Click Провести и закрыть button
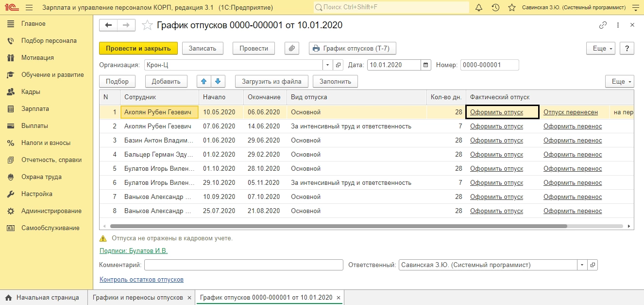Image resolution: width=644 pixels, height=305 pixels. tap(138, 49)
